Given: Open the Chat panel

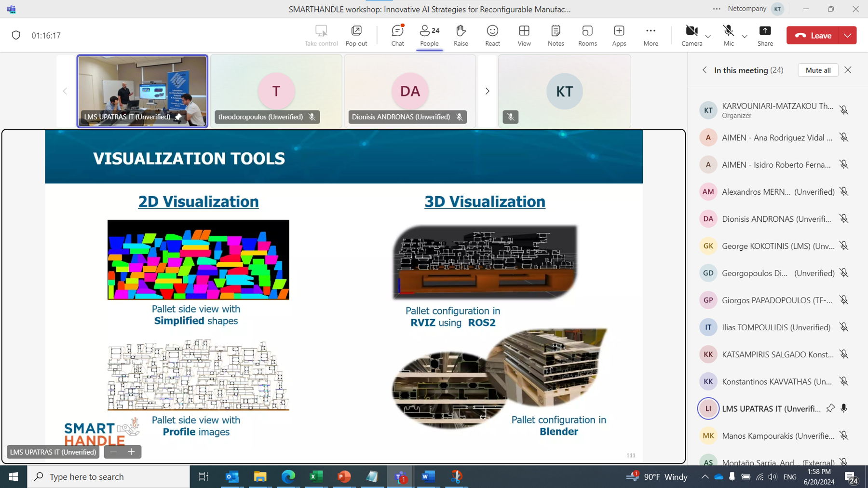Looking at the screenshot, I should (x=397, y=35).
